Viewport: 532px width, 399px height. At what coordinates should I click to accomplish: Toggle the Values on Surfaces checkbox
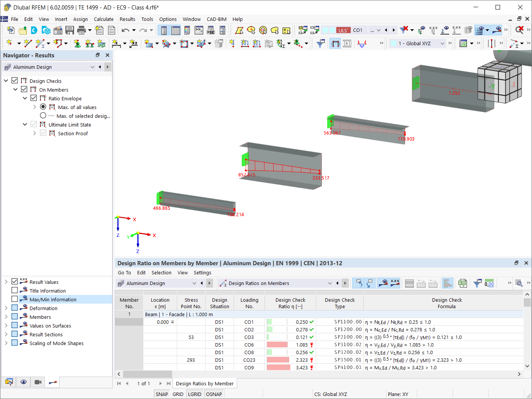pyautogui.click(x=15, y=325)
